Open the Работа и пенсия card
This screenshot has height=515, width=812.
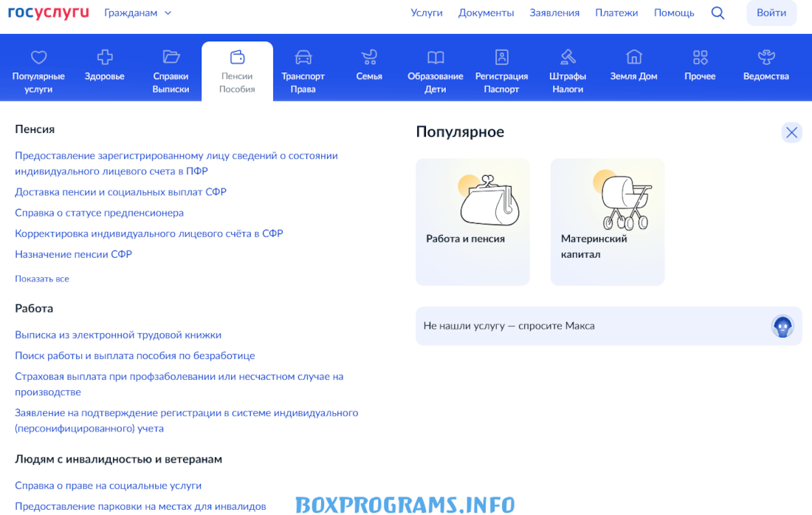tap(472, 222)
